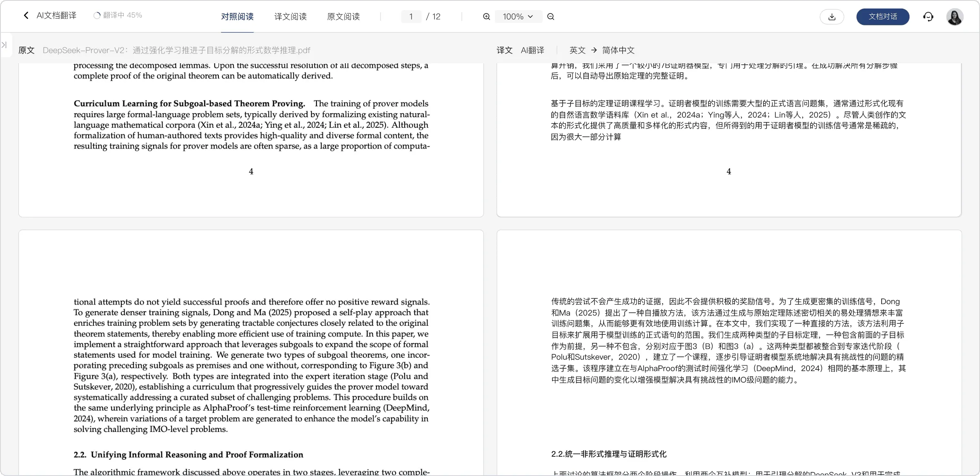This screenshot has height=476, width=980.
Task: Click the DeepSeek-Prover-V2 PDF file name
Action: [176, 50]
